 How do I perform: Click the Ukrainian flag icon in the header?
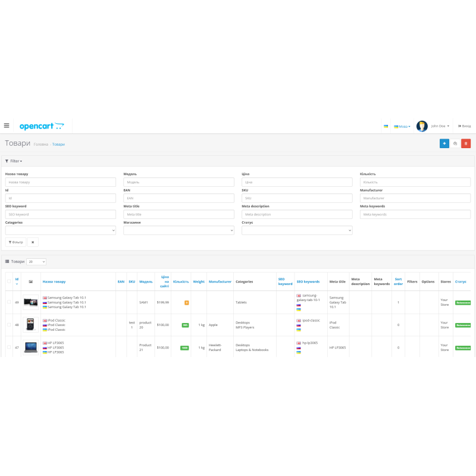[385, 126]
